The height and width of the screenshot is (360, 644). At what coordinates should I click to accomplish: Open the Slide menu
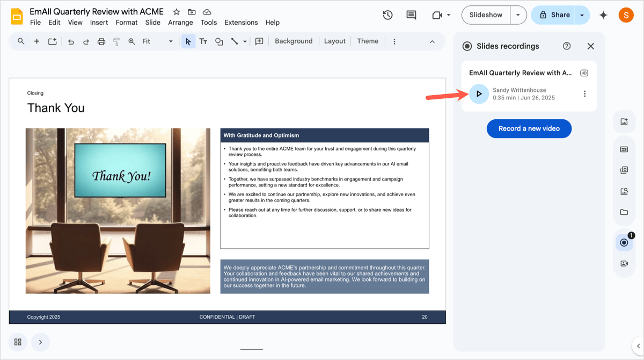point(153,23)
